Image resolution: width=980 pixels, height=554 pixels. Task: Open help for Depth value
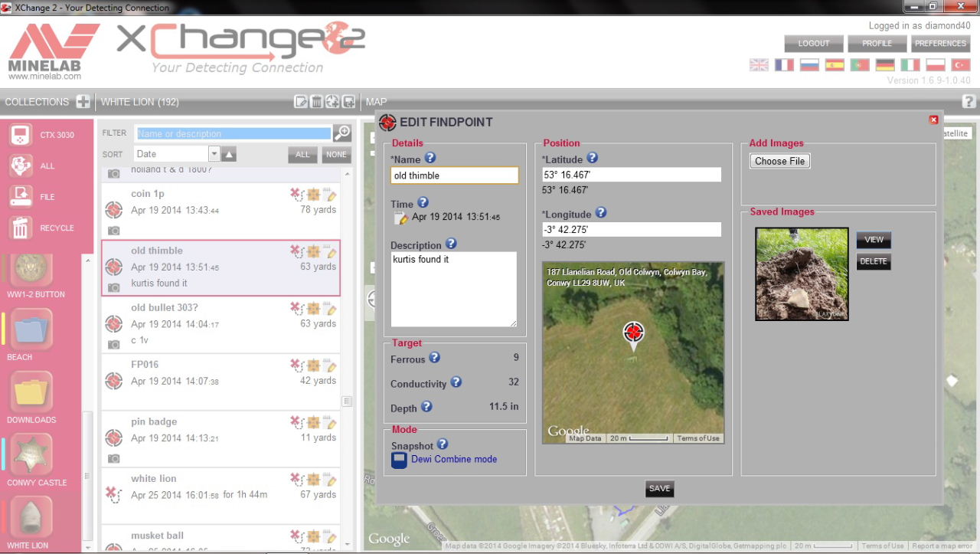tap(426, 407)
